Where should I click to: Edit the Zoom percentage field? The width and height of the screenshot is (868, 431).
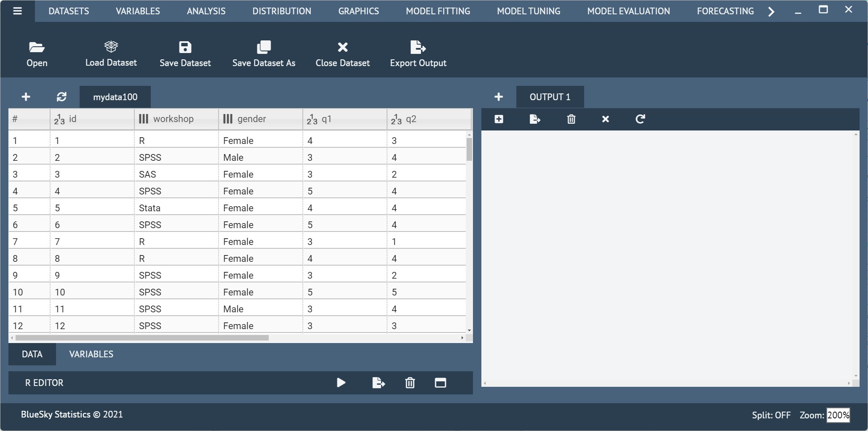pos(838,415)
